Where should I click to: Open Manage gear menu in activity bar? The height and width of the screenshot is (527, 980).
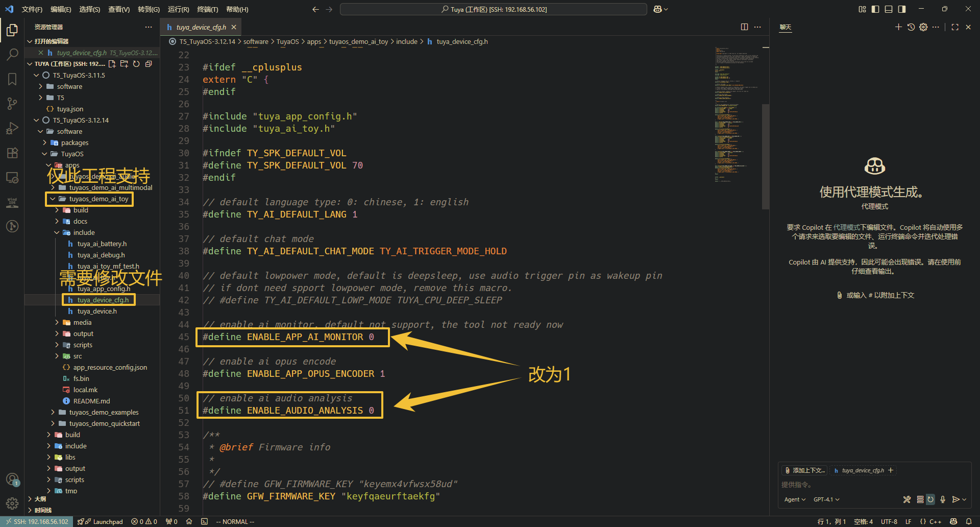12,503
